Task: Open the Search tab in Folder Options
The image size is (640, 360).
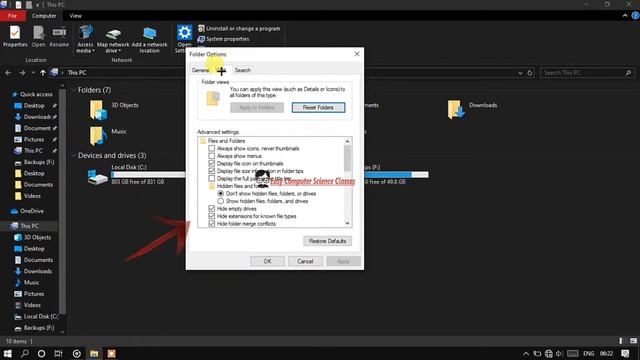Action: click(242, 70)
